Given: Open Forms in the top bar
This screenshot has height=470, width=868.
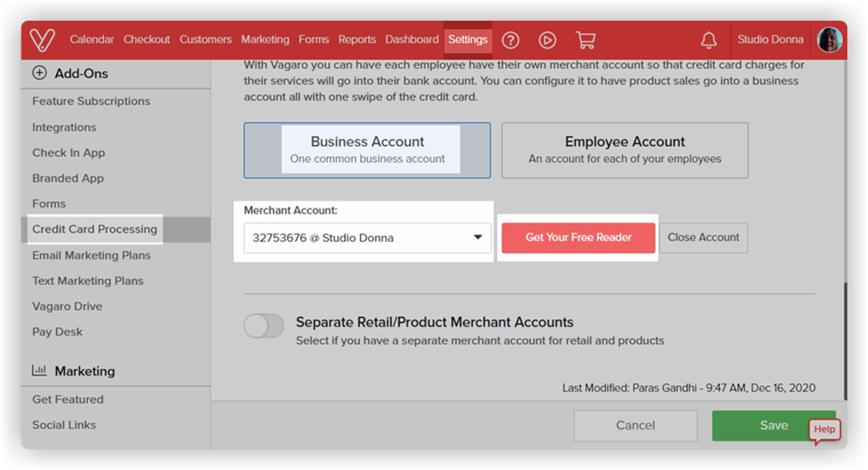Looking at the screenshot, I should [x=314, y=40].
